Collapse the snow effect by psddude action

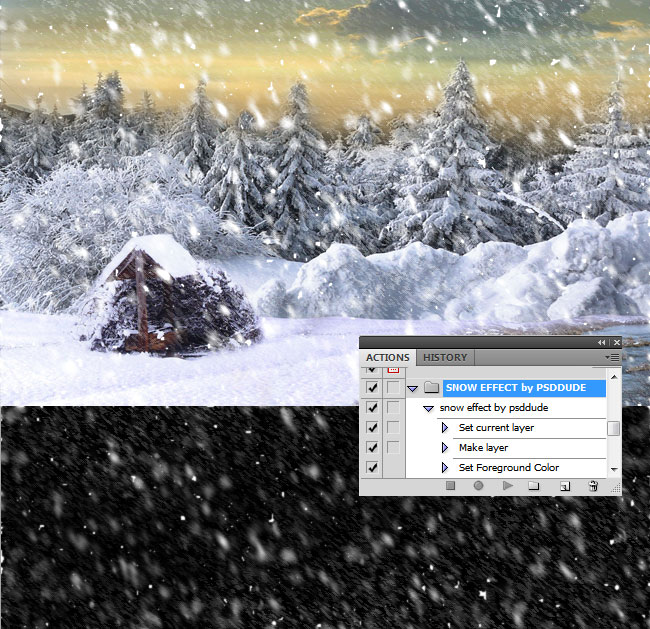coord(428,408)
